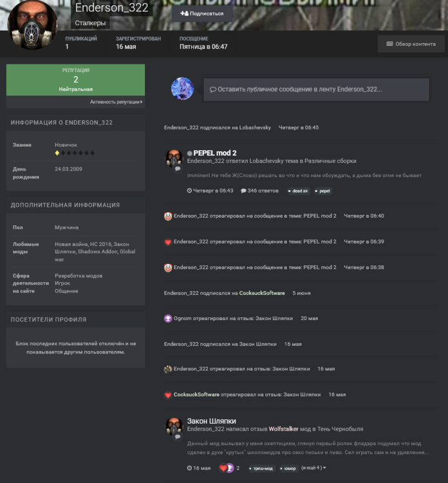Select the dead air tag

pyautogui.click(x=299, y=191)
